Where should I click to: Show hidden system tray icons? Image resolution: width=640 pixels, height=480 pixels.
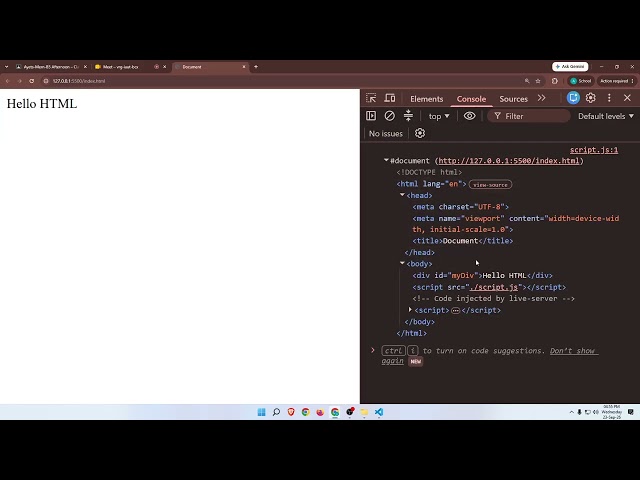[571, 412]
